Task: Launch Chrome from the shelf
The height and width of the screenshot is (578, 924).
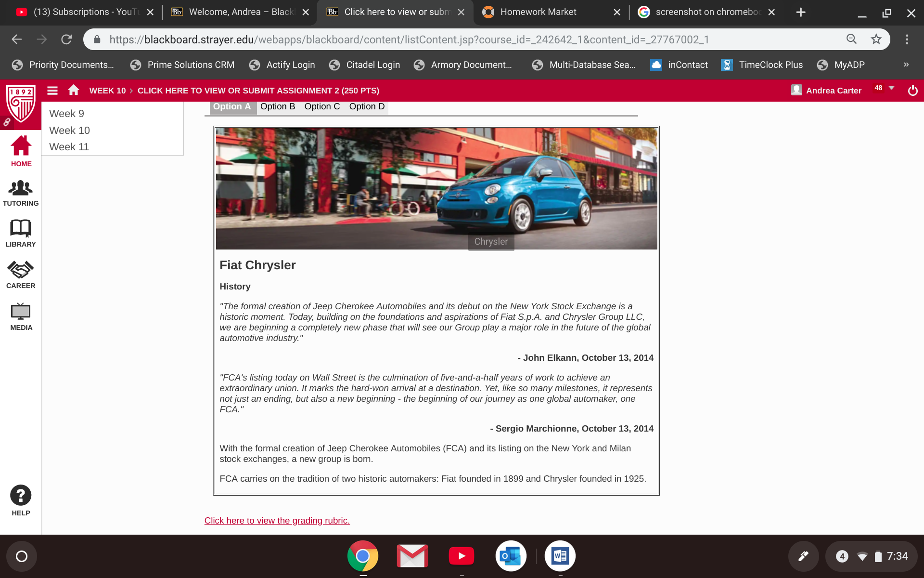Action: [363, 556]
